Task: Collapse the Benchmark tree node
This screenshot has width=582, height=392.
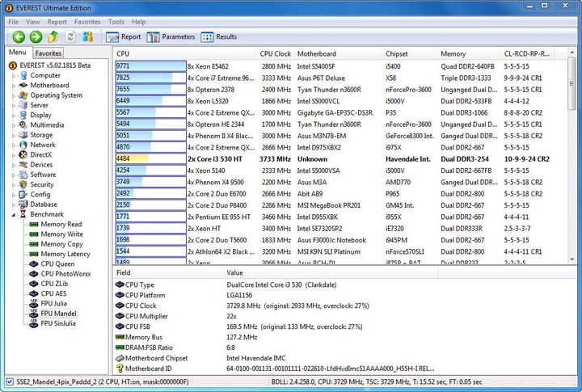Action: click(x=14, y=214)
